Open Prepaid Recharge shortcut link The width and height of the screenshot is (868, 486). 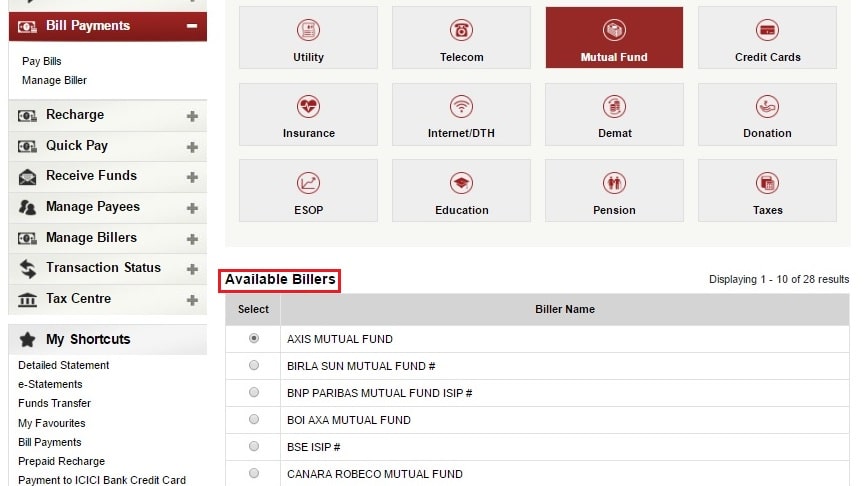pos(61,462)
